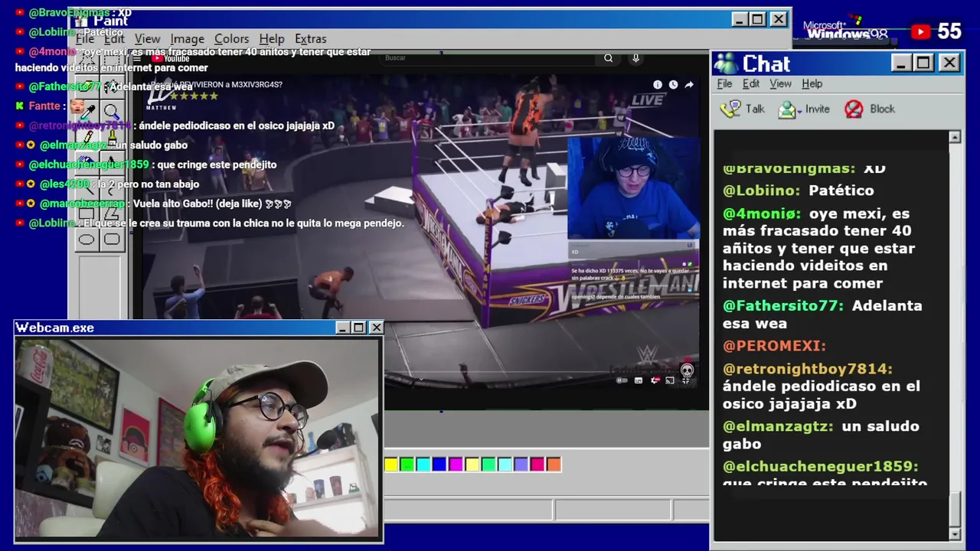This screenshot has width=980, height=551.
Task: Select the Polygon shape tool in Paint
Action: (x=112, y=214)
